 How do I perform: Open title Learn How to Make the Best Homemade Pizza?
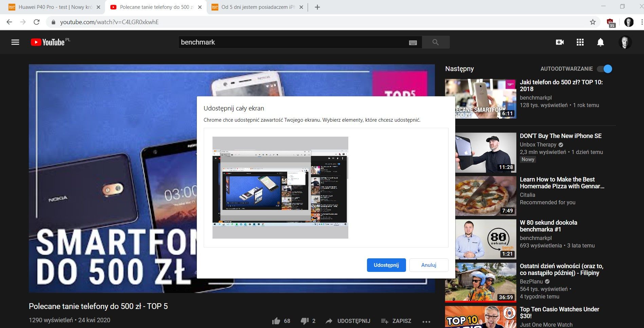(x=562, y=183)
